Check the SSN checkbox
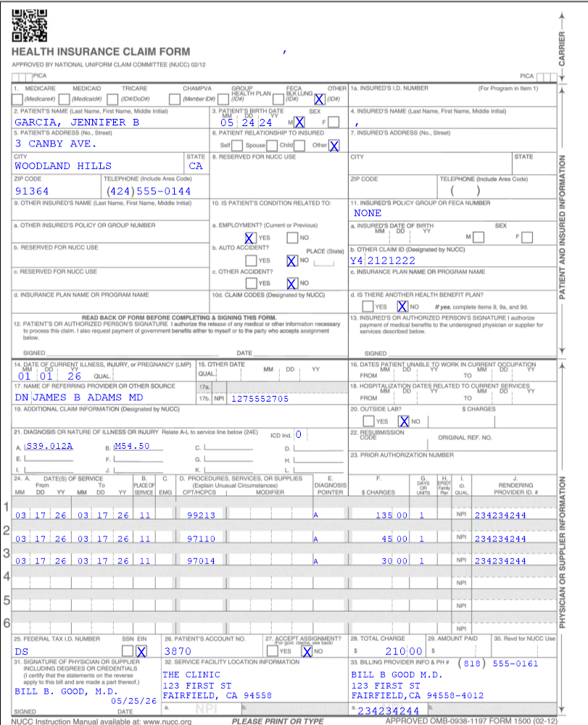Screen dimensions: 588x725 tap(128, 651)
